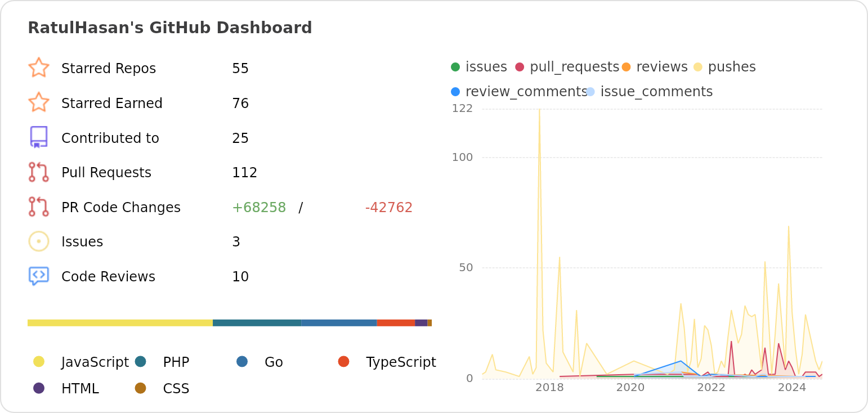Click the blue Go segment of language bar

[339, 323]
